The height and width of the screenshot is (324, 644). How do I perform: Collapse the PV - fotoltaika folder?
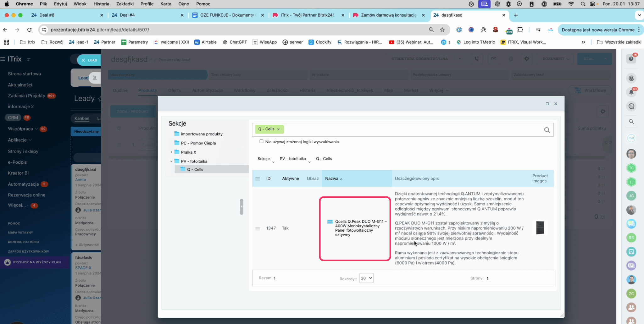click(x=171, y=161)
